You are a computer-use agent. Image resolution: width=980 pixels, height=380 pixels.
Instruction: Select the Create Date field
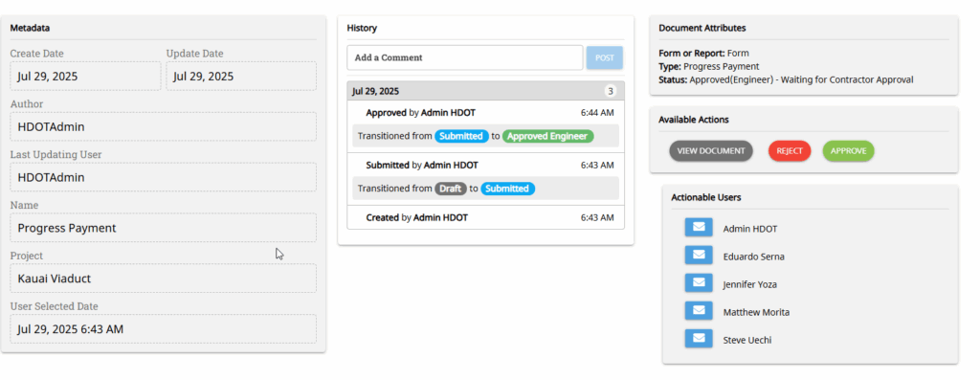point(85,77)
